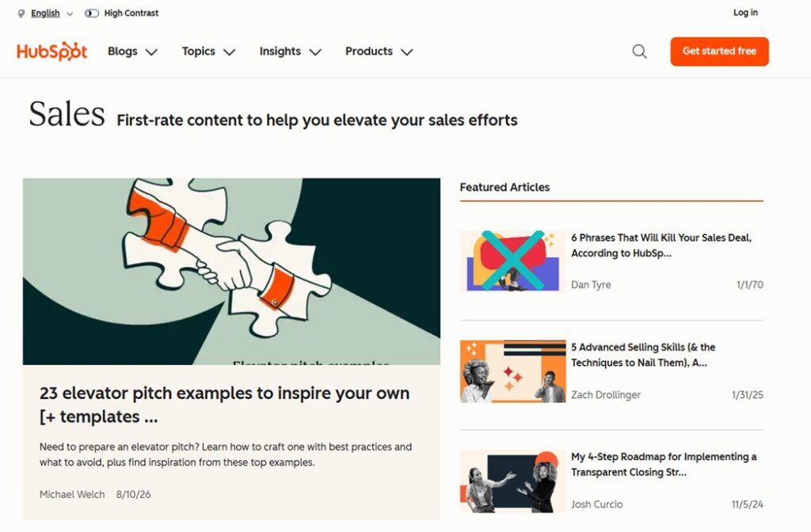Click the Get started free button
This screenshot has height=532, width=811.
(719, 51)
